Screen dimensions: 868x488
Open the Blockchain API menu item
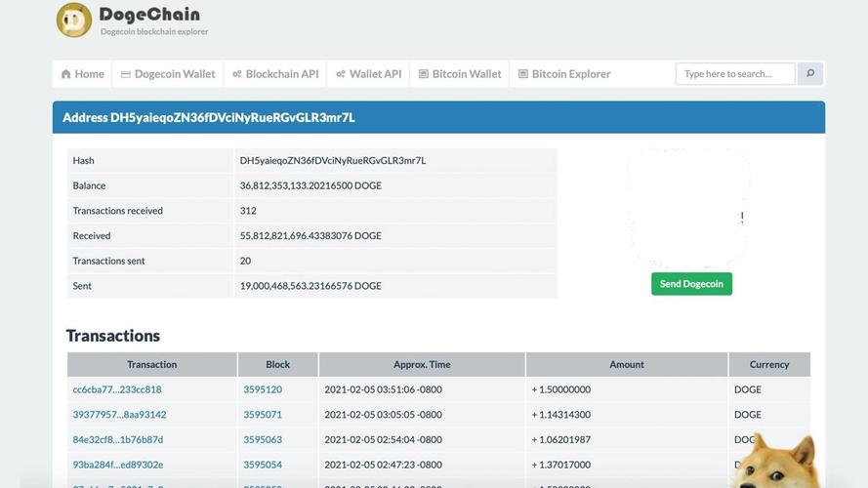[x=275, y=74]
